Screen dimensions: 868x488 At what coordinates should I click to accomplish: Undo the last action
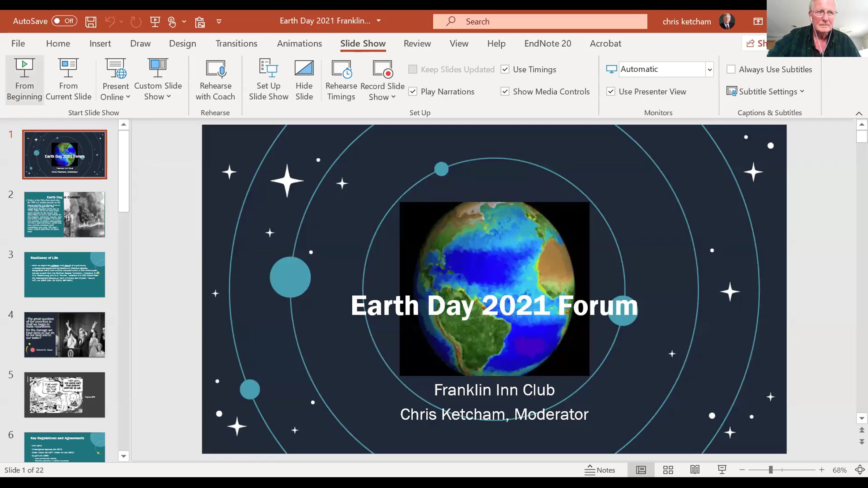point(110,22)
